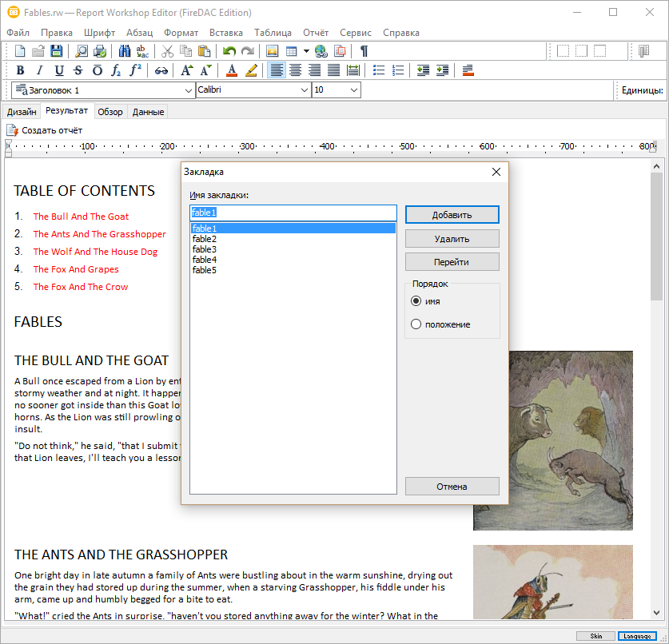
Task: Switch to the Дизайн tab
Action: coord(22,112)
